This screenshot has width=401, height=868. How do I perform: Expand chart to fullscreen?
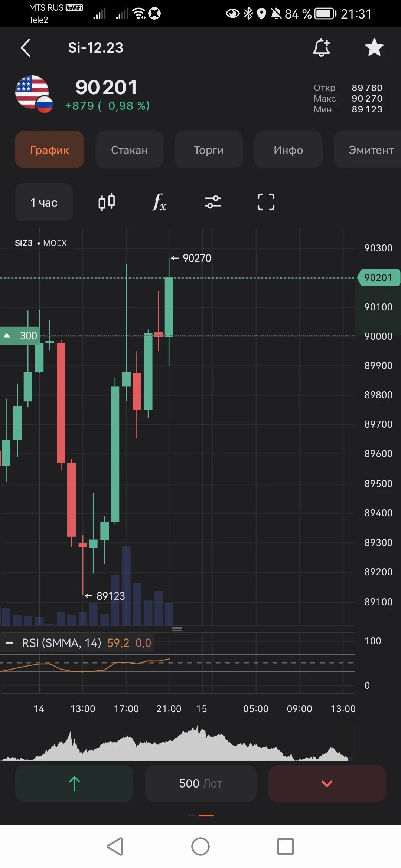coord(266,202)
